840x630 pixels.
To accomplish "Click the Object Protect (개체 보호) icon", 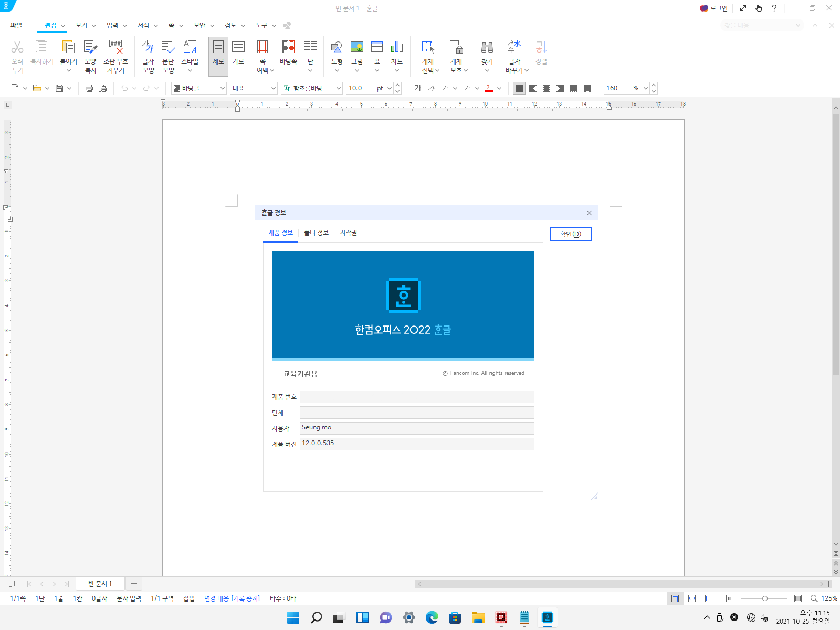I will click(456, 47).
